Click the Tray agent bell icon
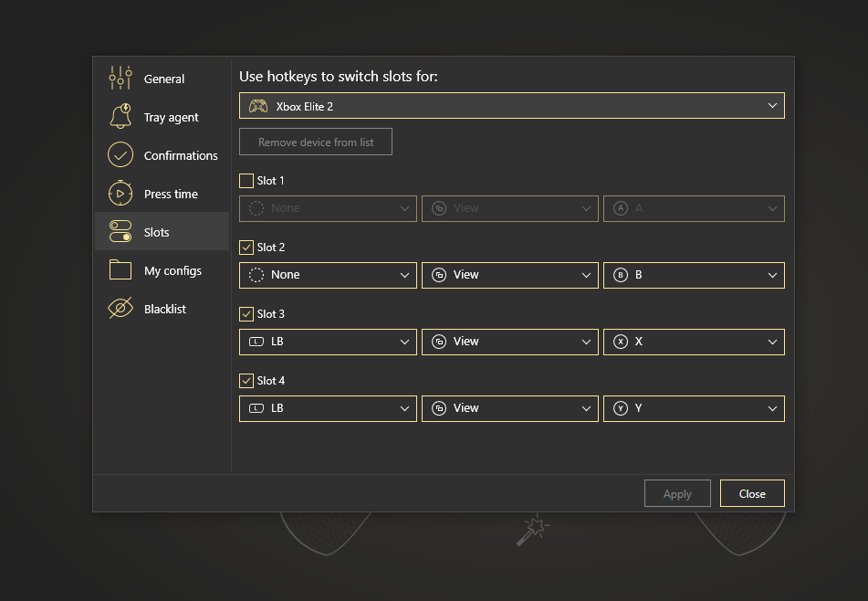Viewport: 868px width, 601px height. [120, 117]
